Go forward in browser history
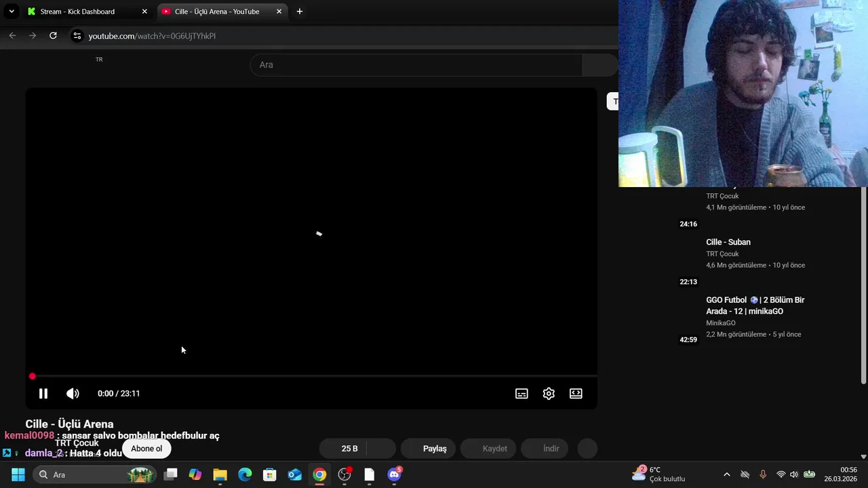868x488 pixels. coord(33,35)
